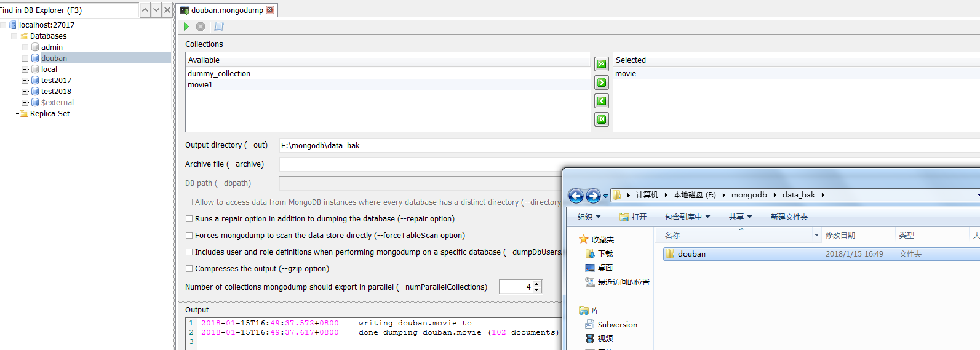Toggle Compresses the output gzip checkbox
This screenshot has height=350, width=980.
pos(189,269)
